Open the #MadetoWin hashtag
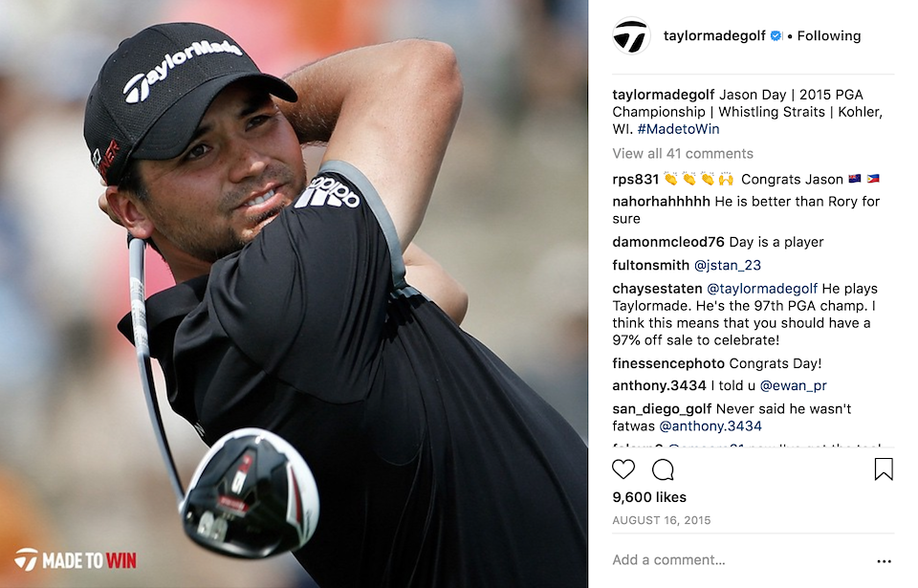This screenshot has width=918, height=588. coord(679,129)
